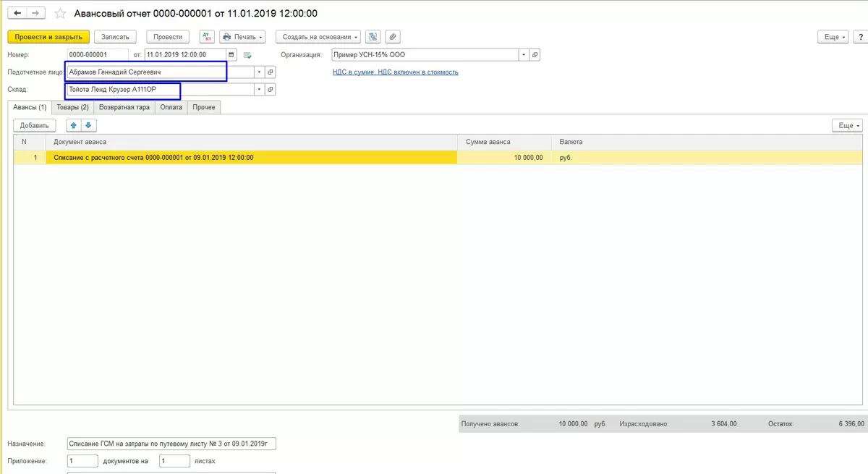Open table Еще menu above Валюта

pos(847,125)
